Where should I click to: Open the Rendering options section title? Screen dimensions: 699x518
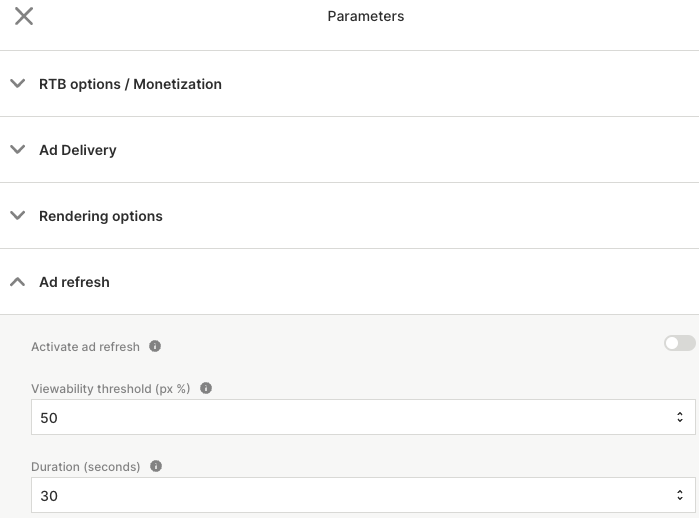click(100, 216)
